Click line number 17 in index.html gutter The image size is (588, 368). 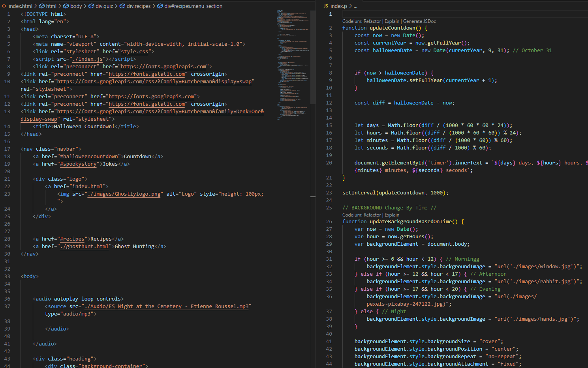(7, 149)
